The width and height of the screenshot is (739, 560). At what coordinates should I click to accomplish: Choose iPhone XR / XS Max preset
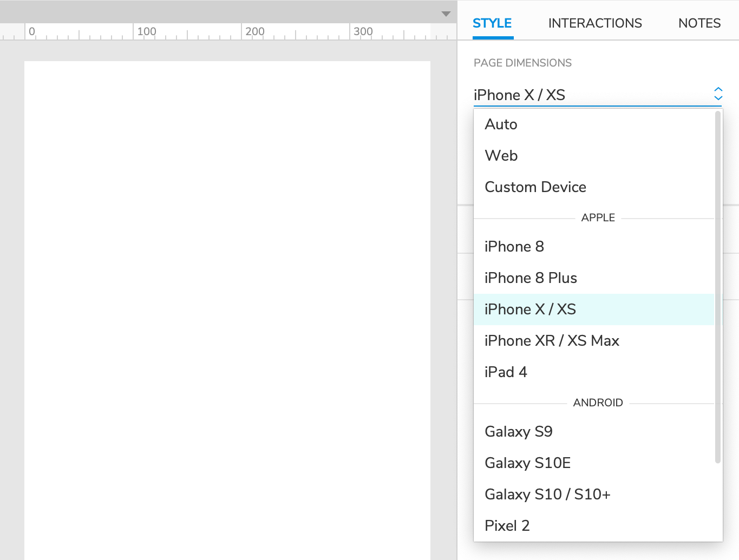[x=594, y=341]
